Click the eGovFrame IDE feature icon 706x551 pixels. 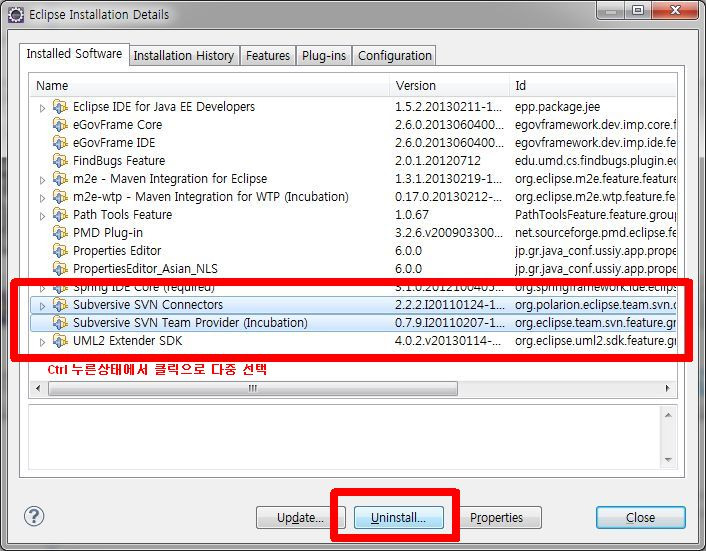coord(60,143)
